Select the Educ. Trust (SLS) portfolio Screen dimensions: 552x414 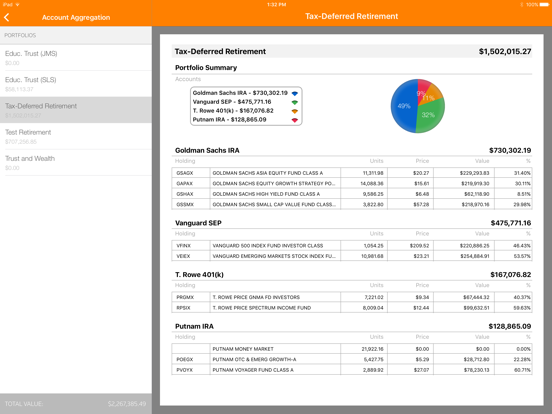pos(76,84)
